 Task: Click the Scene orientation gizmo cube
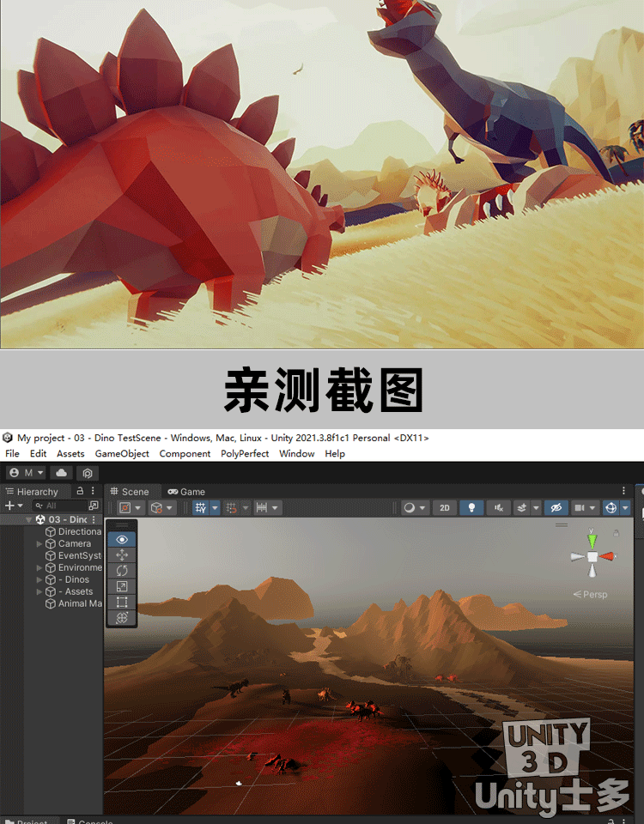point(592,556)
